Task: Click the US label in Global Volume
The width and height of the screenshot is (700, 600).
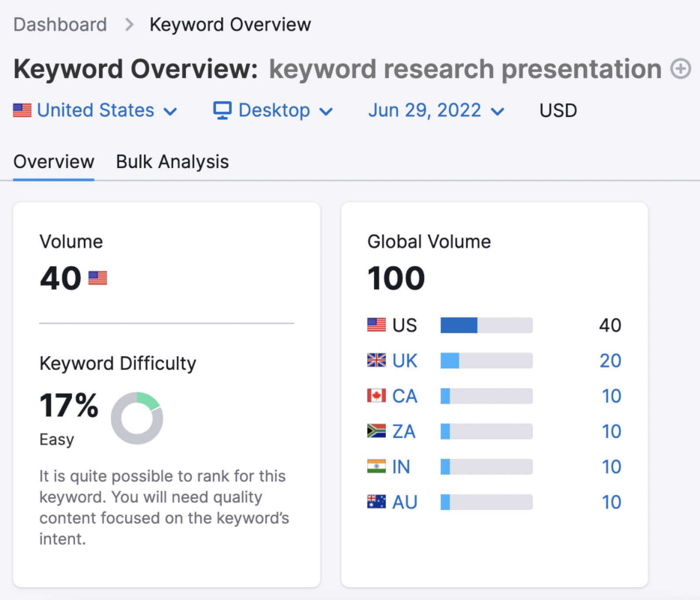Action: (x=405, y=325)
